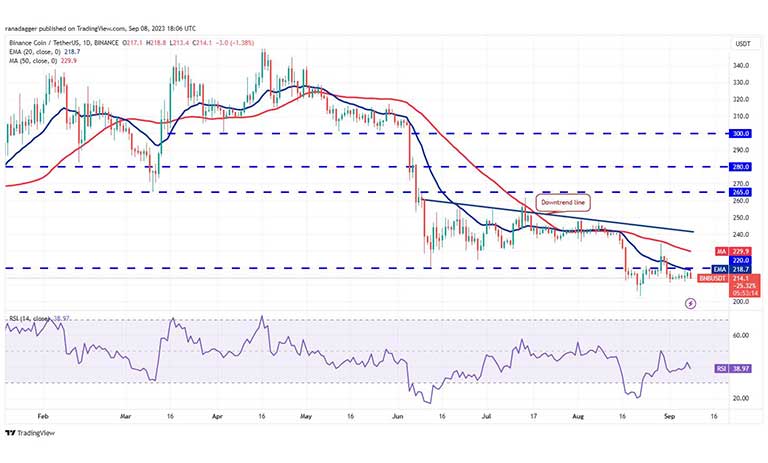Click the 'May' date axis label
The image size is (768, 463).
pos(306,416)
